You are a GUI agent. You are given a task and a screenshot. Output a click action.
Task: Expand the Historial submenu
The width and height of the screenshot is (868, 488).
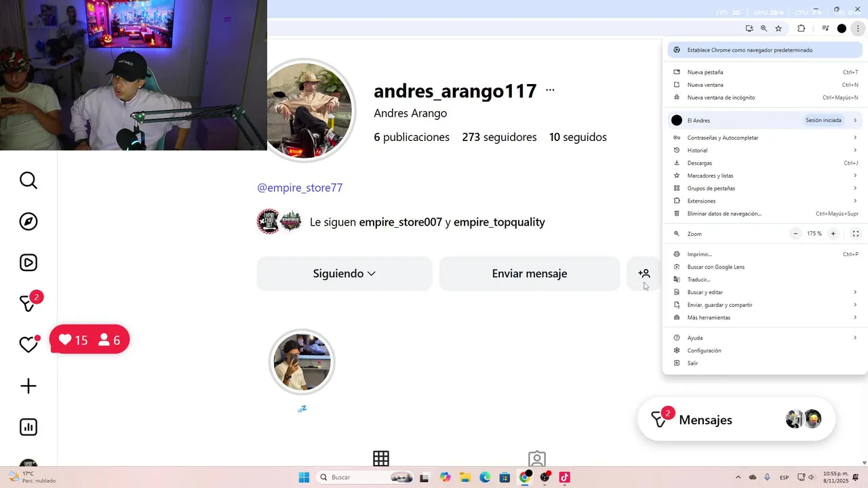click(x=765, y=150)
